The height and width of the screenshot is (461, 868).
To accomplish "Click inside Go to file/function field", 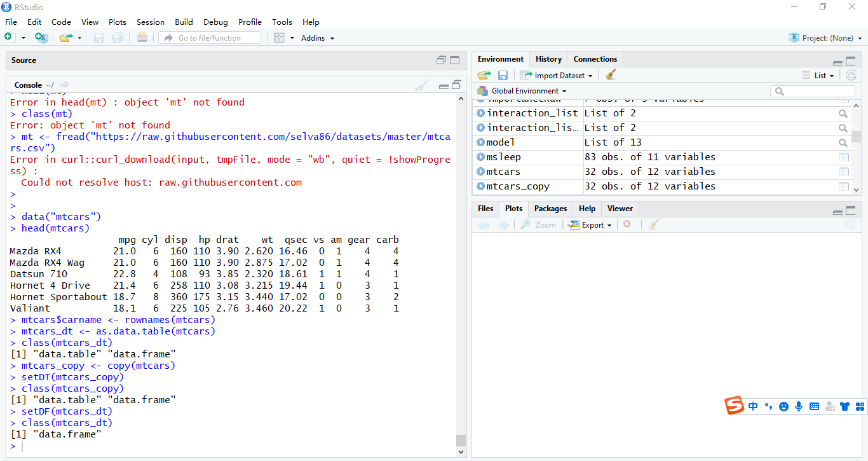I will click(210, 38).
